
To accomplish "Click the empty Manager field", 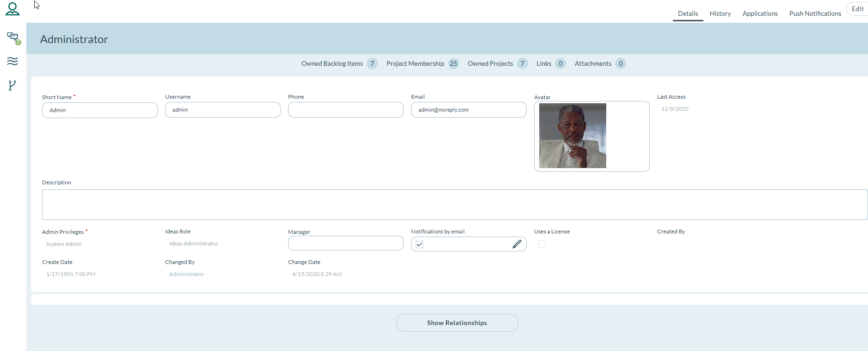I will 346,243.
